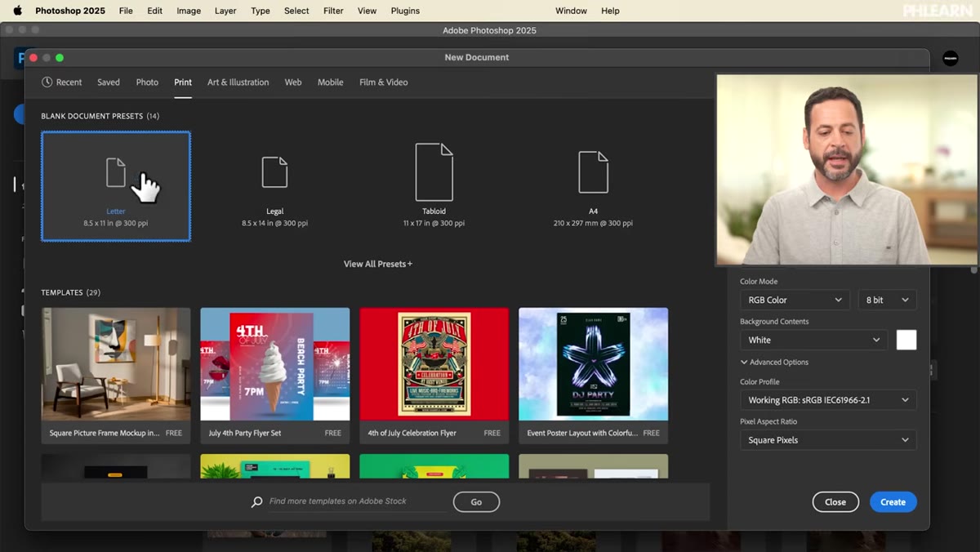The width and height of the screenshot is (980, 552).
Task: Click the Adobe Stock template search field
Action: click(x=357, y=501)
